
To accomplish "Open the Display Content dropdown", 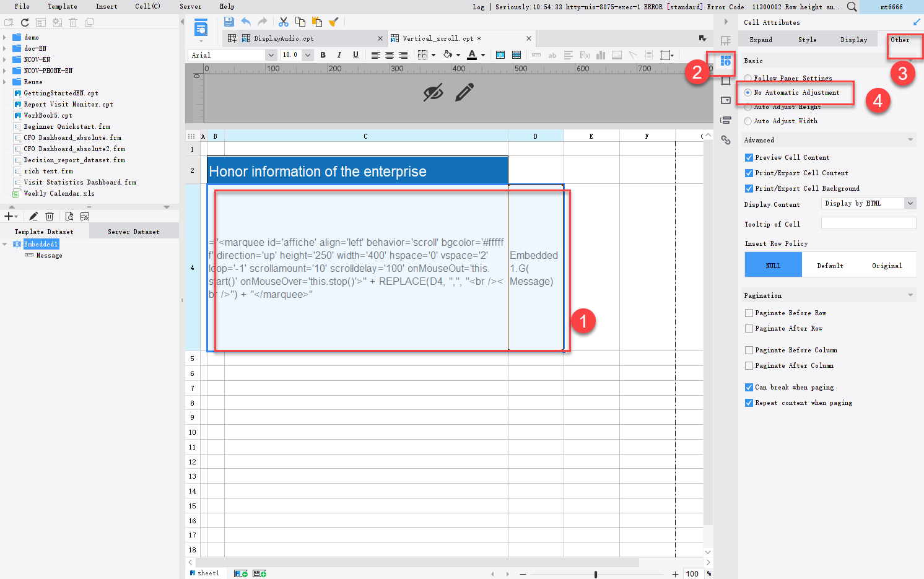I will click(x=909, y=203).
